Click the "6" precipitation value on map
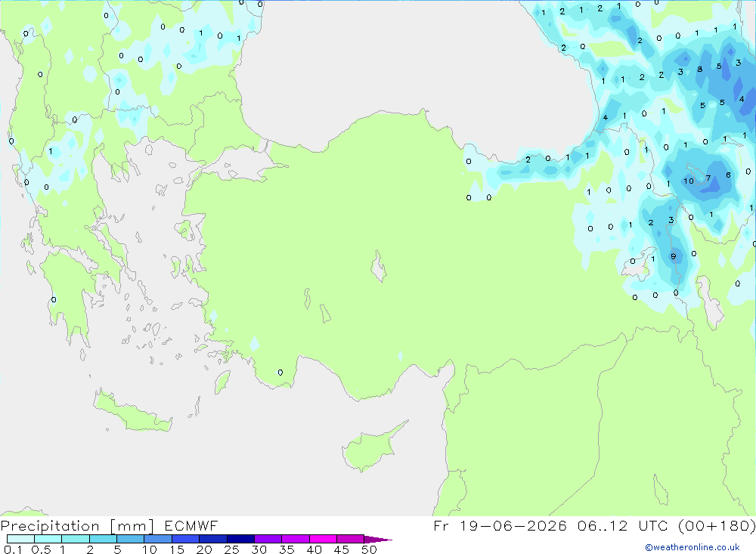 click(728, 175)
